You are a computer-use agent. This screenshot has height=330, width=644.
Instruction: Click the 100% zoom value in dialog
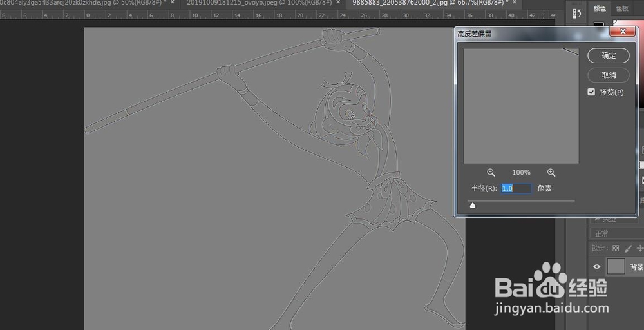point(521,173)
